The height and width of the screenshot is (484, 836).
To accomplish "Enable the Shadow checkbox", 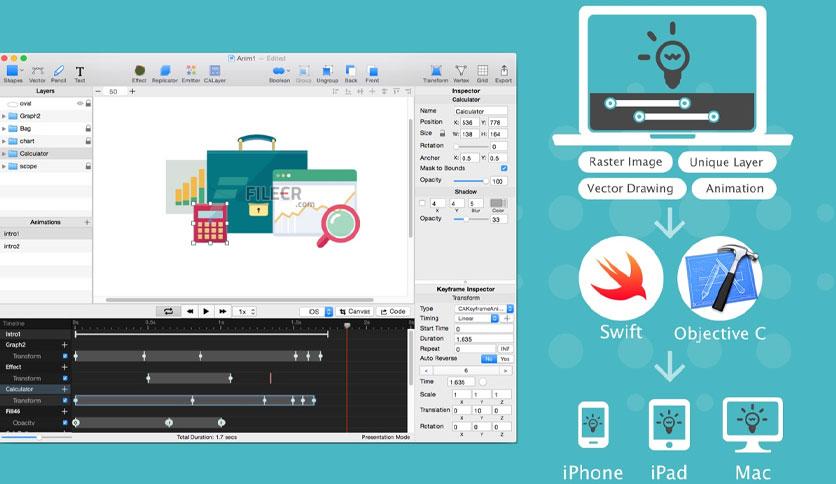I will pyautogui.click(x=422, y=203).
